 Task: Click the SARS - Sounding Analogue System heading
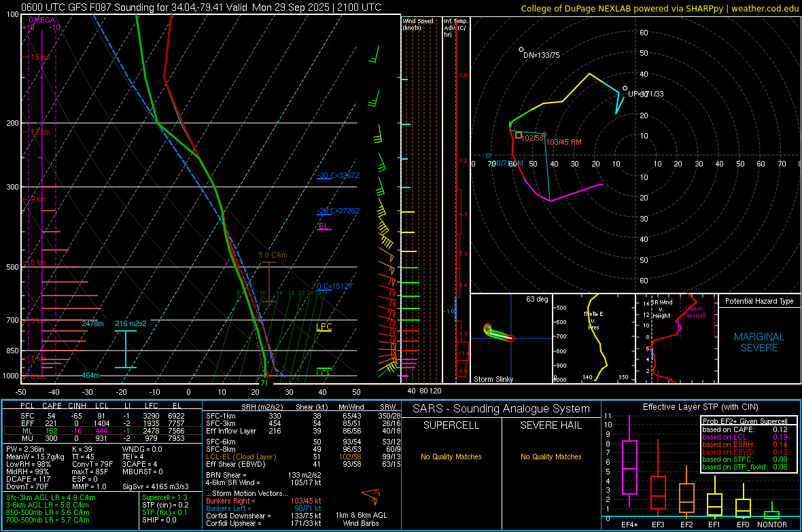502,409
